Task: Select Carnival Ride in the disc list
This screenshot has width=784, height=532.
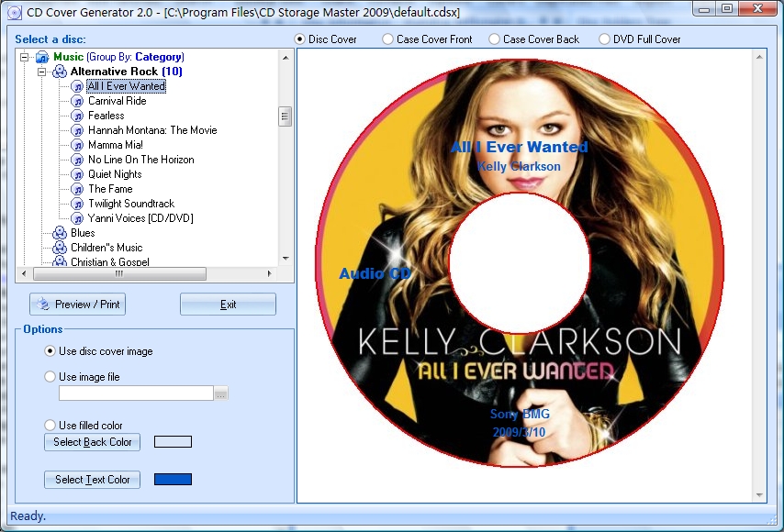Action: (x=118, y=101)
